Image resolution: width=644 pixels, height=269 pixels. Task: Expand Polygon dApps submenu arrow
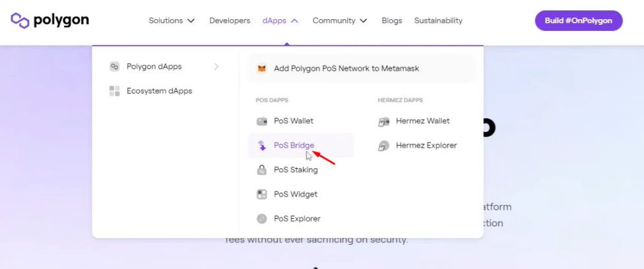(x=216, y=67)
